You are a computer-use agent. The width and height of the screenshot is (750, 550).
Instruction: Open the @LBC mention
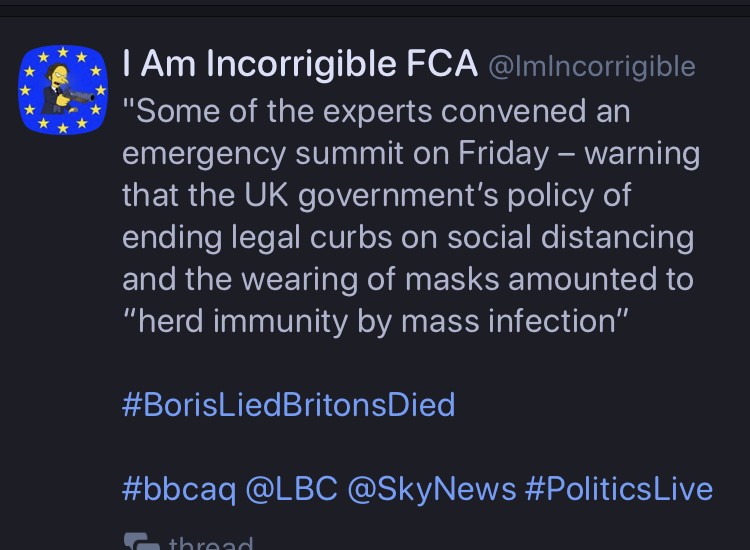point(284,489)
